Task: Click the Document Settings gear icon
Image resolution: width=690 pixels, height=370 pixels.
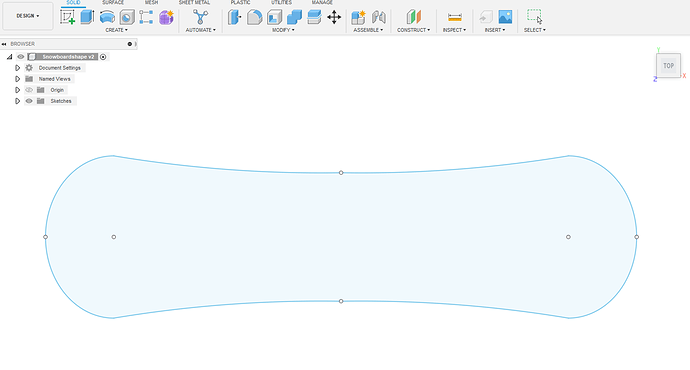Action: point(29,68)
